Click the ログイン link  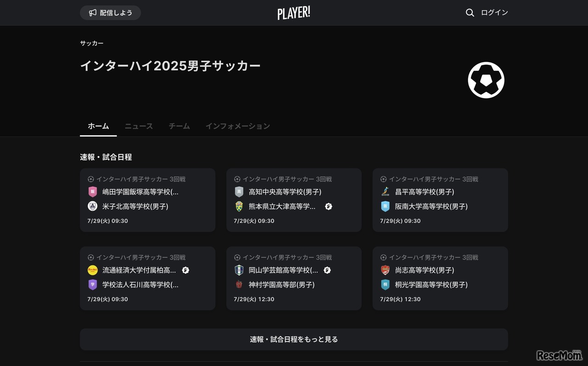coord(494,12)
